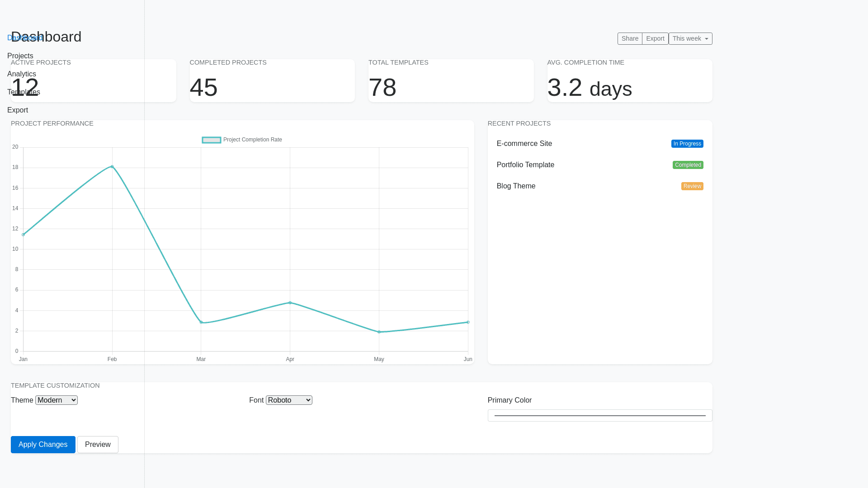This screenshot has height=488, width=868.
Task: Click the Review status badge
Action: coord(692,186)
